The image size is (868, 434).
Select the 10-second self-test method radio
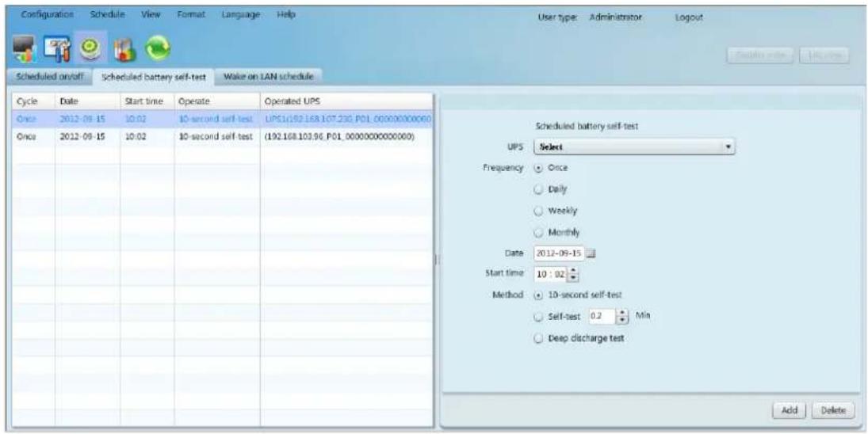click(537, 295)
